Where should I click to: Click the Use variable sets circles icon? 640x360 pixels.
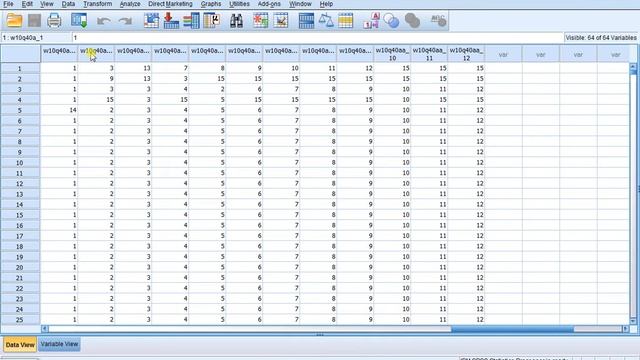391,20
